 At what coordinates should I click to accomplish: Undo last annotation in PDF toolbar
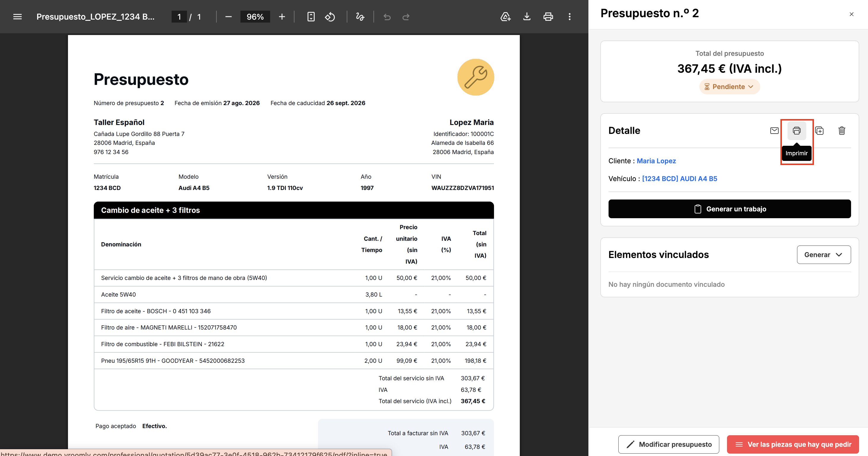click(387, 17)
